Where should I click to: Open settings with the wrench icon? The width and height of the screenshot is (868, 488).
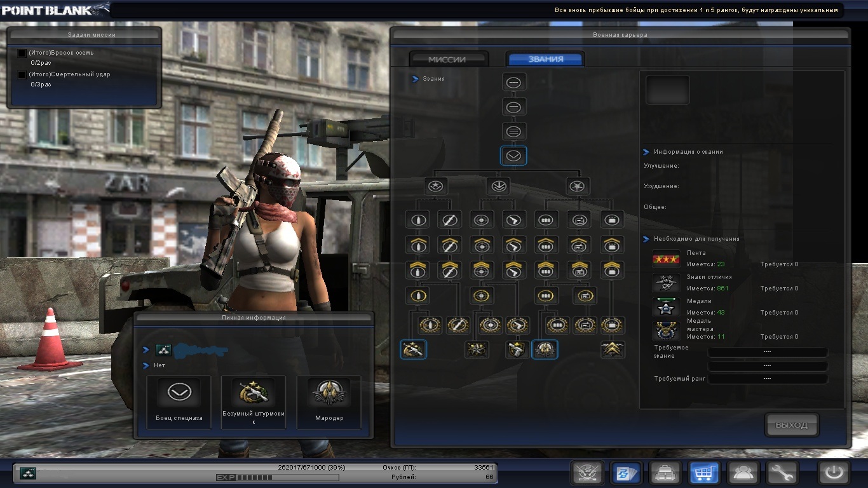[782, 473]
